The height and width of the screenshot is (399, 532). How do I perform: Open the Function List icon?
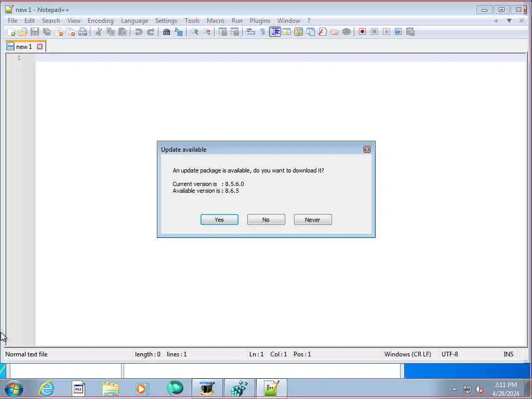coord(323,32)
